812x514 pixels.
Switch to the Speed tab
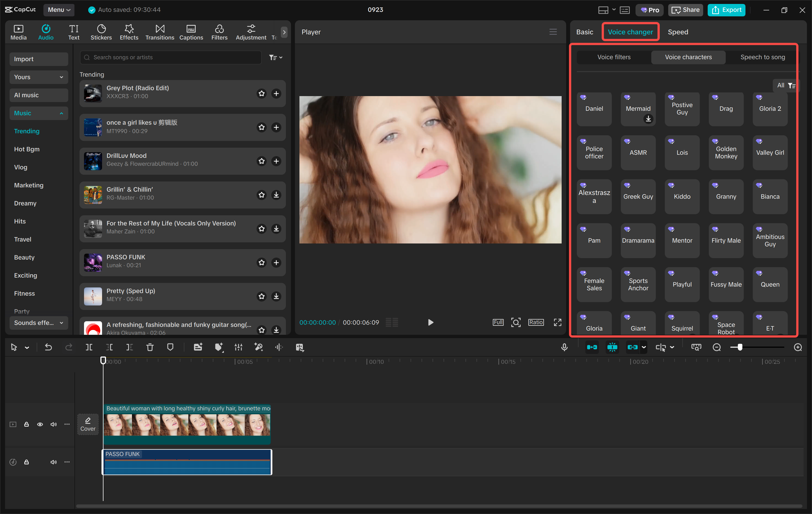[x=678, y=32]
